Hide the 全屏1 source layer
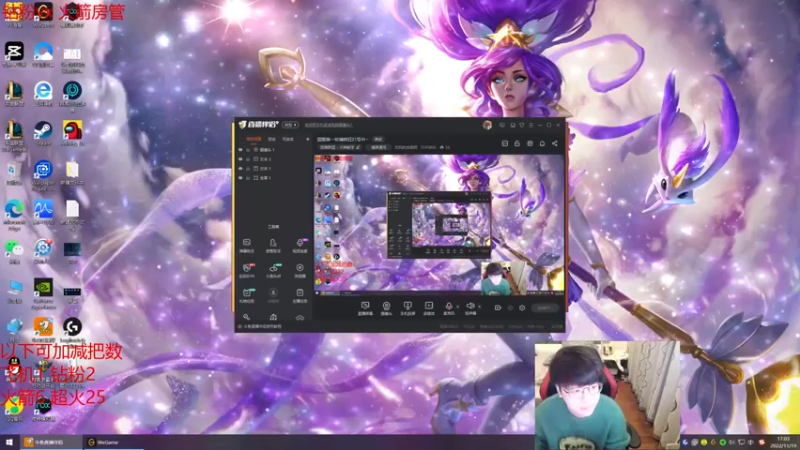800x450 pixels. pos(241,178)
